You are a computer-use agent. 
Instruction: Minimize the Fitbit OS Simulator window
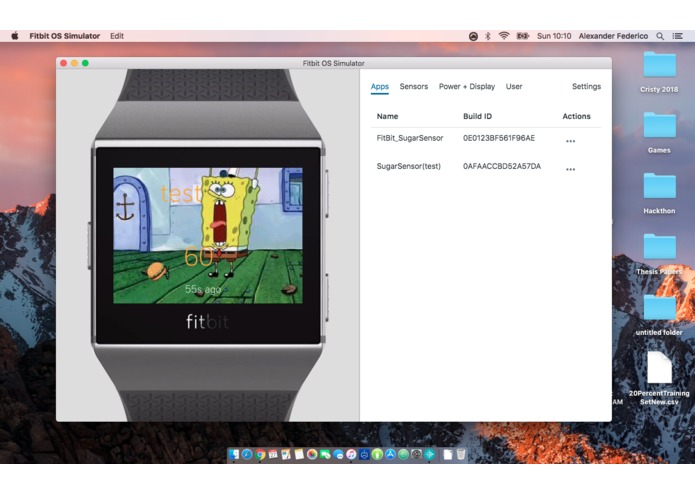[x=74, y=63]
